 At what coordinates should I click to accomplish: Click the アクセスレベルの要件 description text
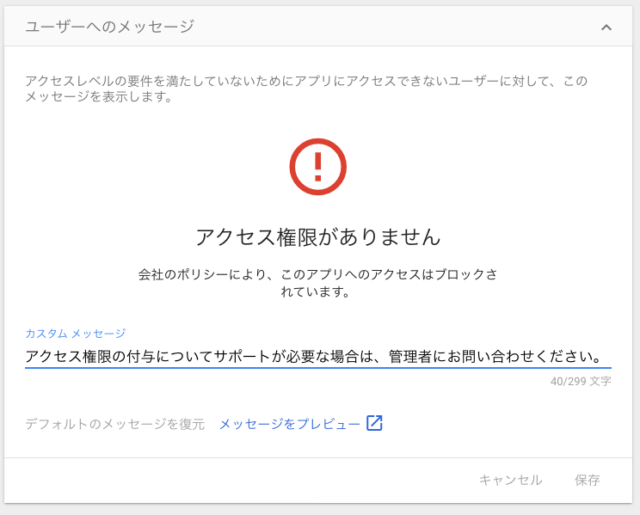tap(306, 89)
